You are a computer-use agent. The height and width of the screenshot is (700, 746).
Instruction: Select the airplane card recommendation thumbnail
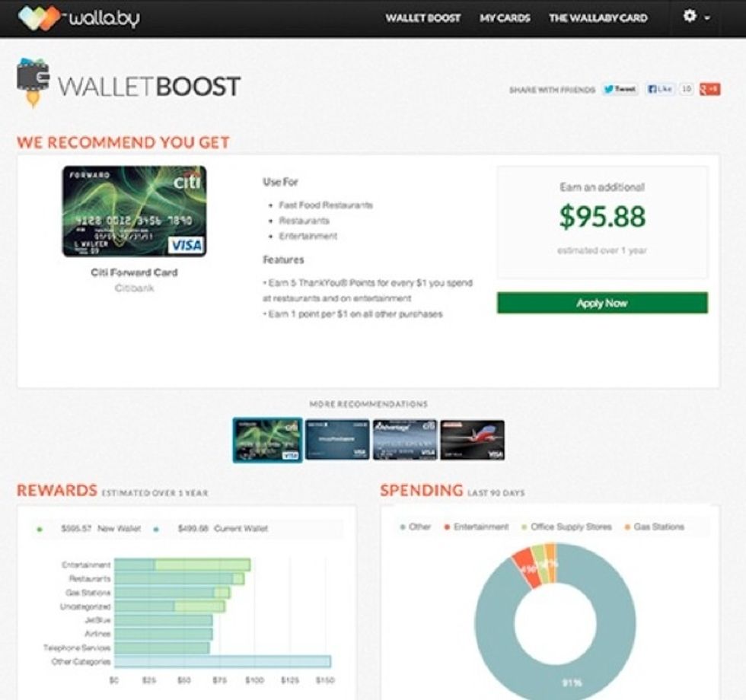(473, 440)
